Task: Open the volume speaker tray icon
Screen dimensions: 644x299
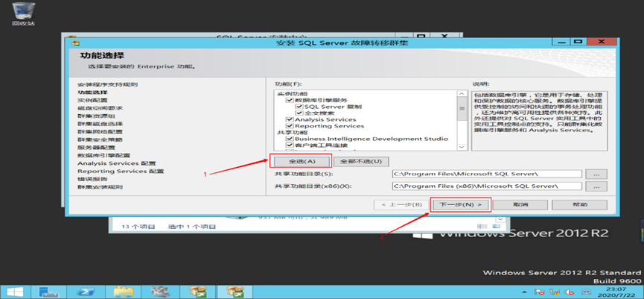Action: pos(570,292)
